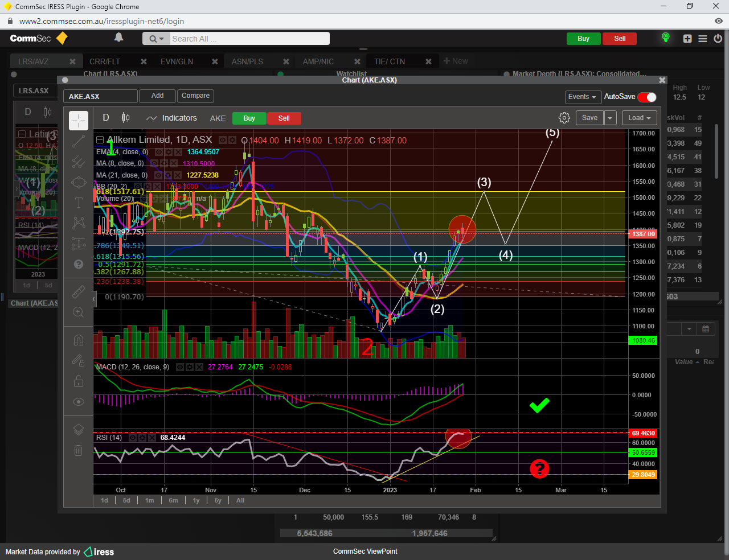
Task: Click the green Buy button in chart toolbar
Action: [x=249, y=118]
